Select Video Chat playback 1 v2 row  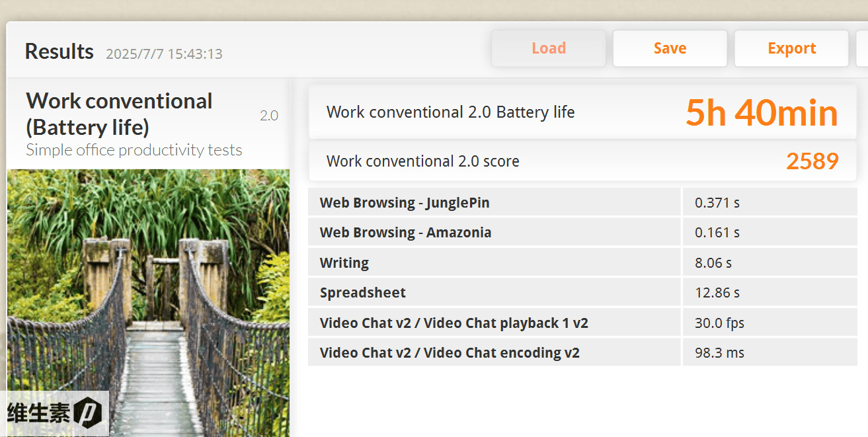coord(582,323)
